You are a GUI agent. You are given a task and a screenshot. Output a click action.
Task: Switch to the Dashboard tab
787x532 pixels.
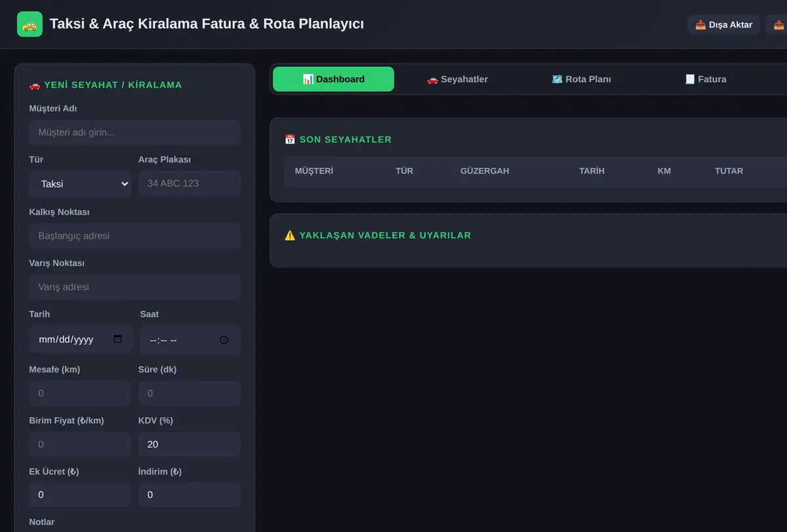pyautogui.click(x=333, y=79)
